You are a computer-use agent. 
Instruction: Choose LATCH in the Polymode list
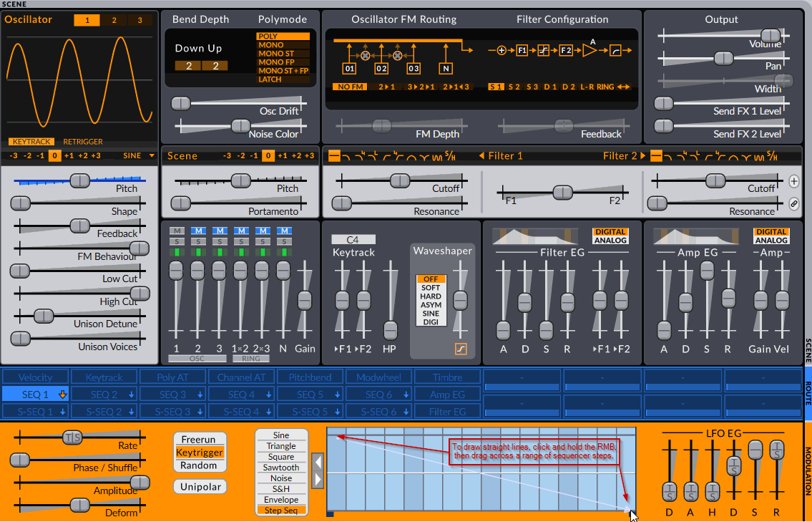click(283, 79)
